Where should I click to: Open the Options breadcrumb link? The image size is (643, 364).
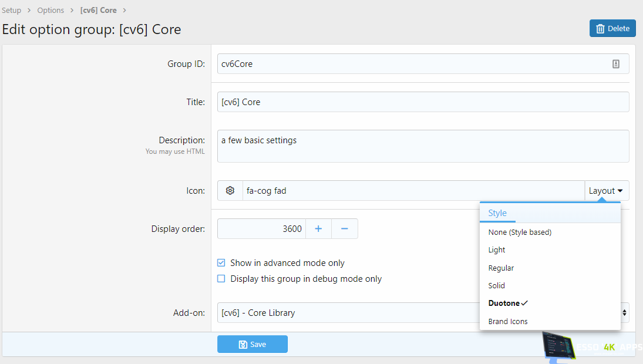tap(51, 11)
